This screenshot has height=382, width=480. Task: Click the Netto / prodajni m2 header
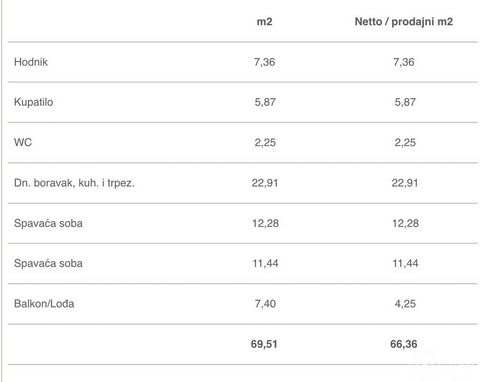coord(404,22)
